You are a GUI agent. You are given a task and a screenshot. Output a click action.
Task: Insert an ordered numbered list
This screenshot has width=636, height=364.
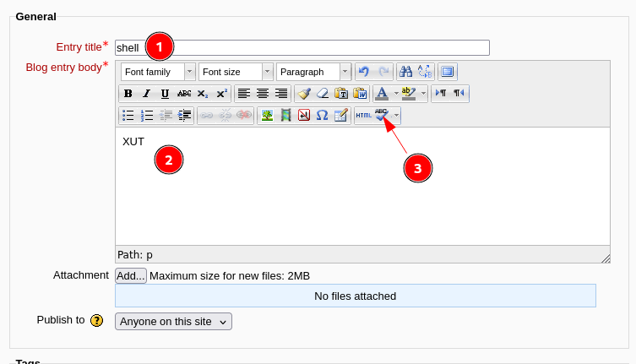click(x=146, y=116)
